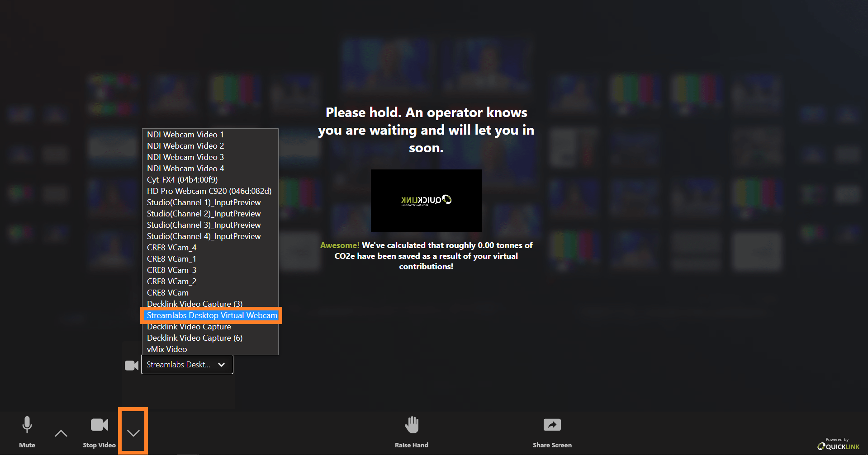Pick Cyt-FX4 (04b4:00f9) camera

coord(210,180)
